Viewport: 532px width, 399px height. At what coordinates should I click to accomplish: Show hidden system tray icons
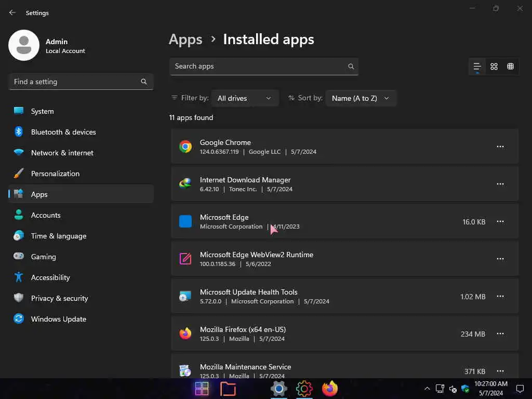click(x=427, y=389)
